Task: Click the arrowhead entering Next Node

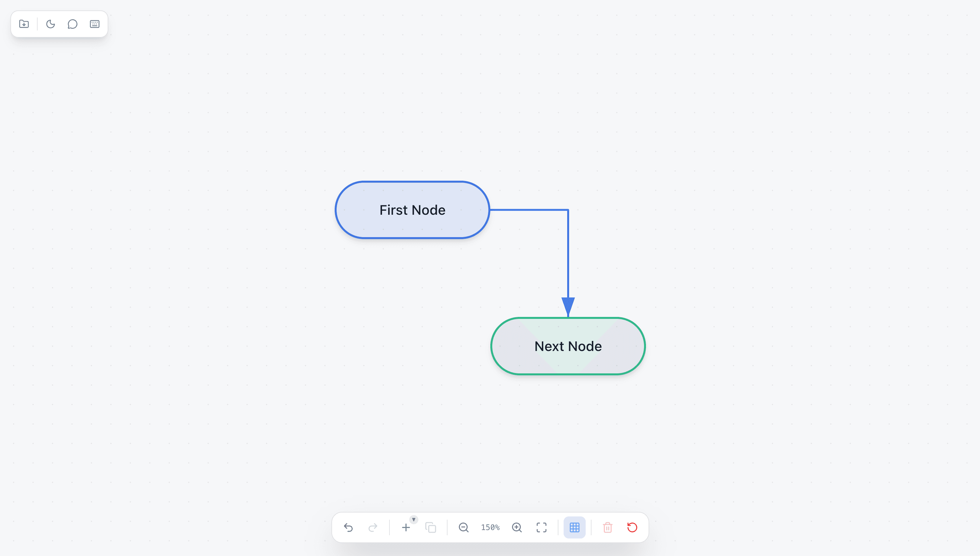Action: (x=568, y=307)
